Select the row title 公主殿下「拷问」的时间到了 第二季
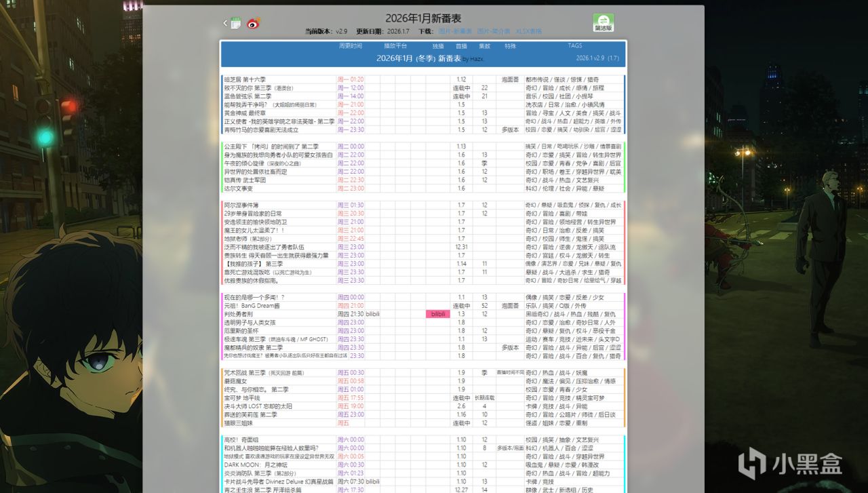 click(x=271, y=146)
